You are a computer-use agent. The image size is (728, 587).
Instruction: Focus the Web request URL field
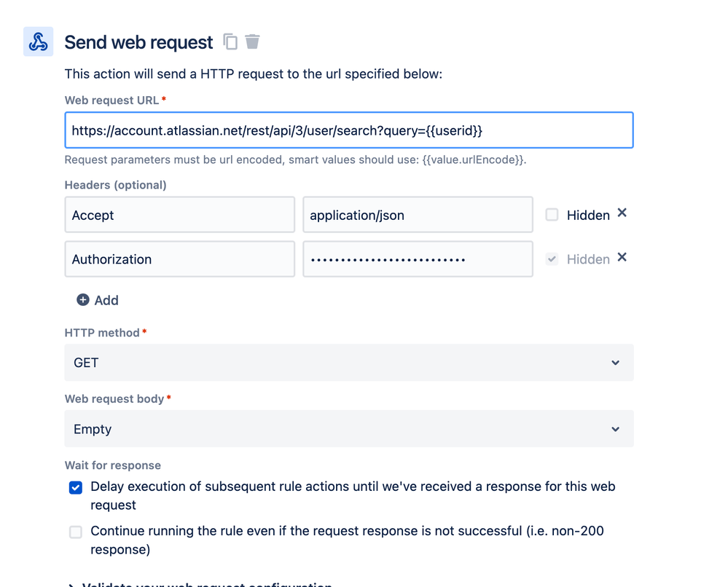348,131
